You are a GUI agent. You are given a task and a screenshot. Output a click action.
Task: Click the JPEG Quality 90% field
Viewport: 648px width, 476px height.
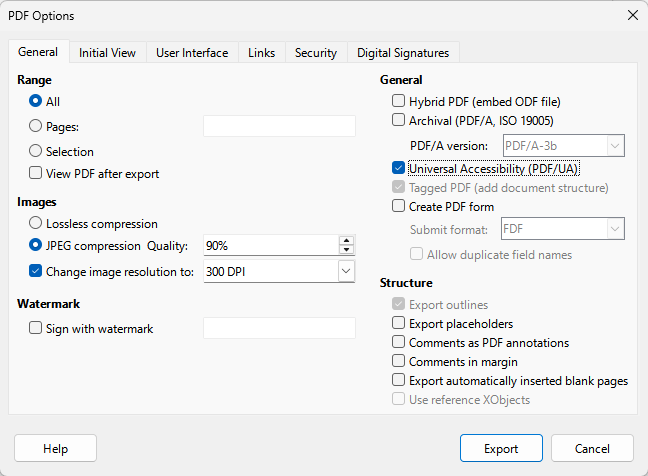(x=271, y=245)
